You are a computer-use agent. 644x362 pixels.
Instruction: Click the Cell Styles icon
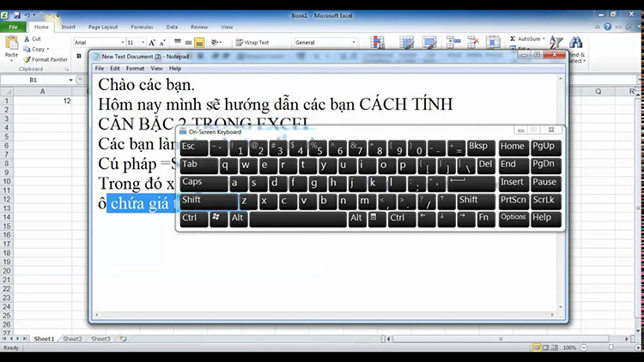tap(429, 42)
